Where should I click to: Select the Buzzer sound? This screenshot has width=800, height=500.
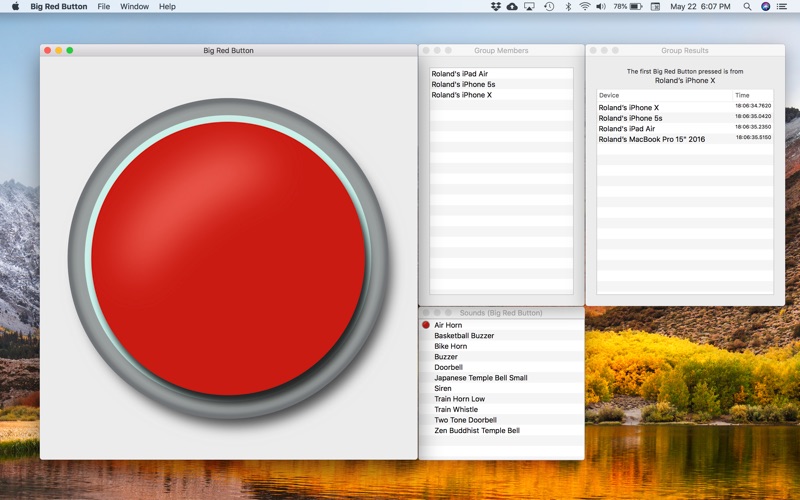502,357
